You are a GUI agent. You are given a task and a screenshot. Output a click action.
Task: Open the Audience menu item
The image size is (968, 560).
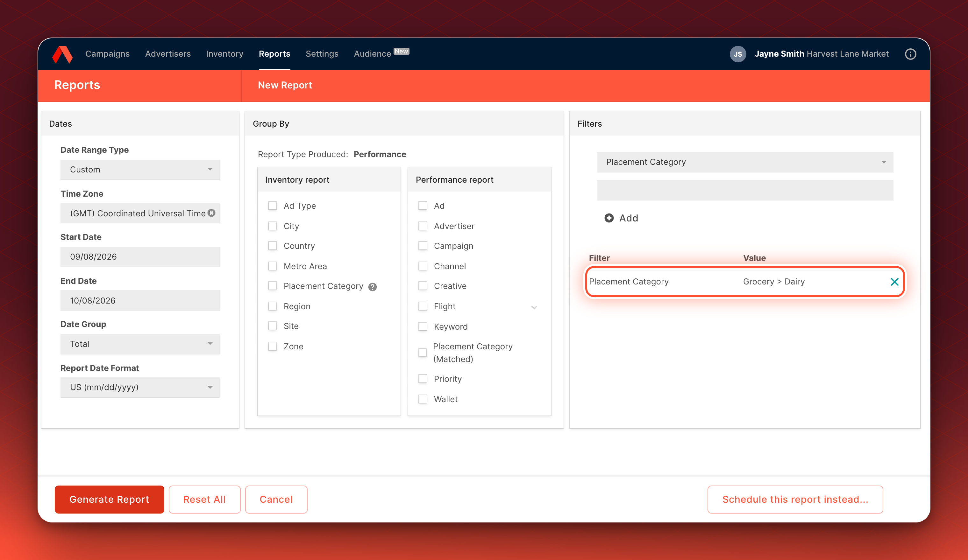point(372,54)
